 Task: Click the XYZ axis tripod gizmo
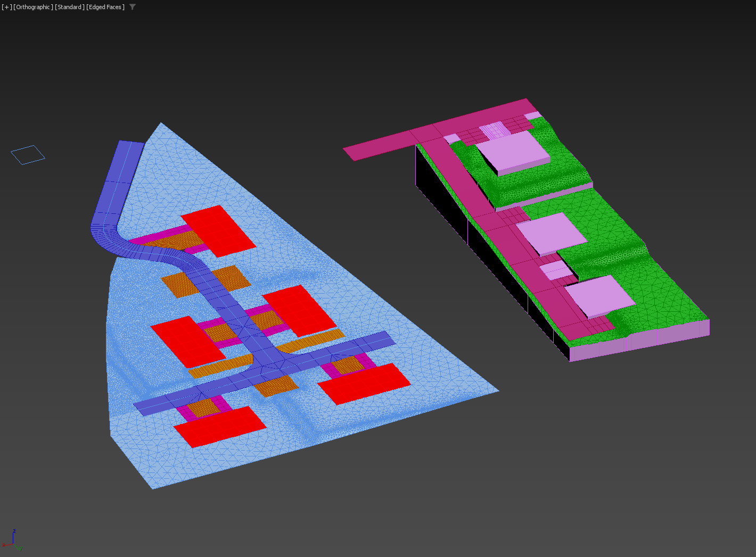[12, 541]
